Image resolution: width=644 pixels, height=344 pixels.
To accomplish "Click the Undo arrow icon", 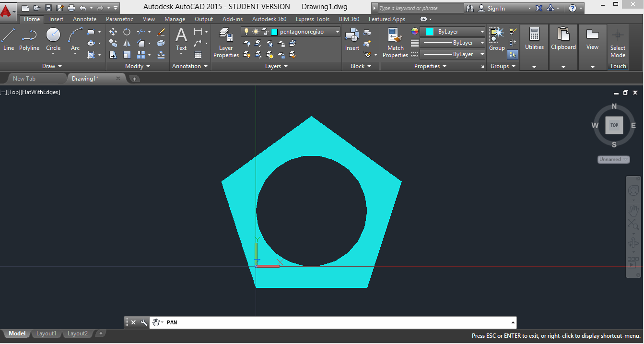I will pos(83,8).
